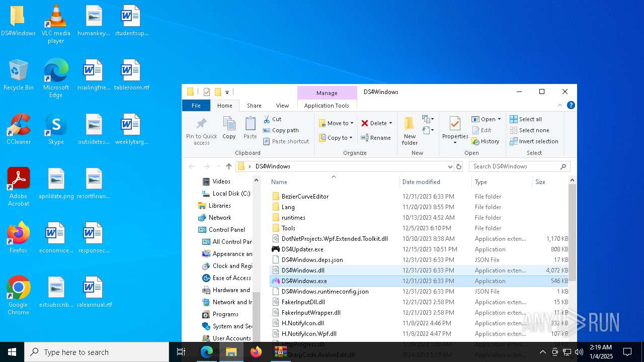Click Edit in the Open group
644x362 pixels.
[481, 130]
